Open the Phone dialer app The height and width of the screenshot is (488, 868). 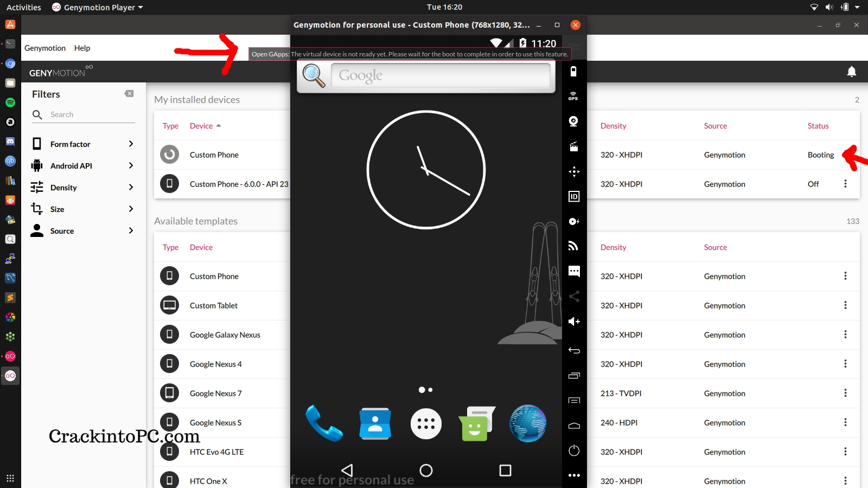tap(324, 423)
